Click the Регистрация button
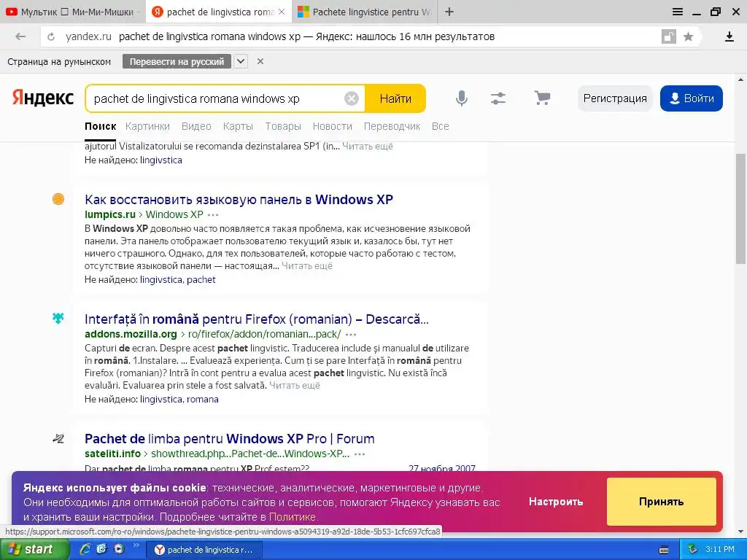747x560 pixels. (615, 98)
